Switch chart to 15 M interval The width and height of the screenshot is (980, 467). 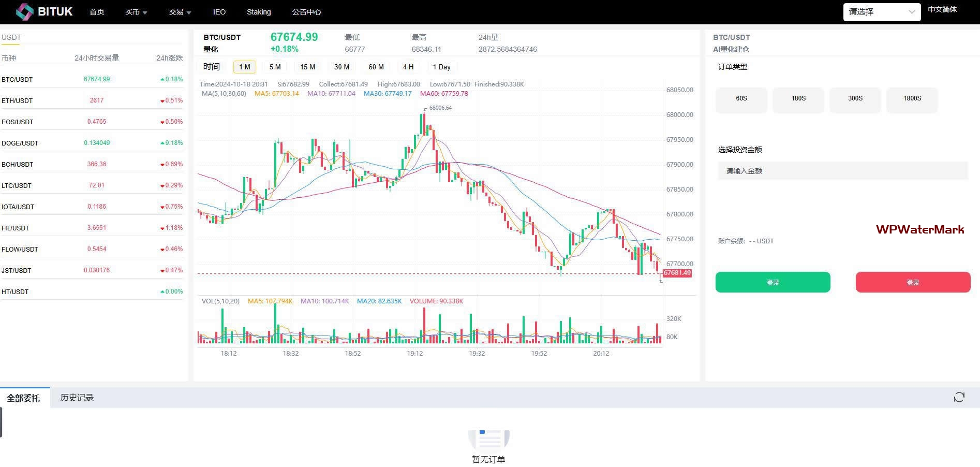[x=307, y=67]
